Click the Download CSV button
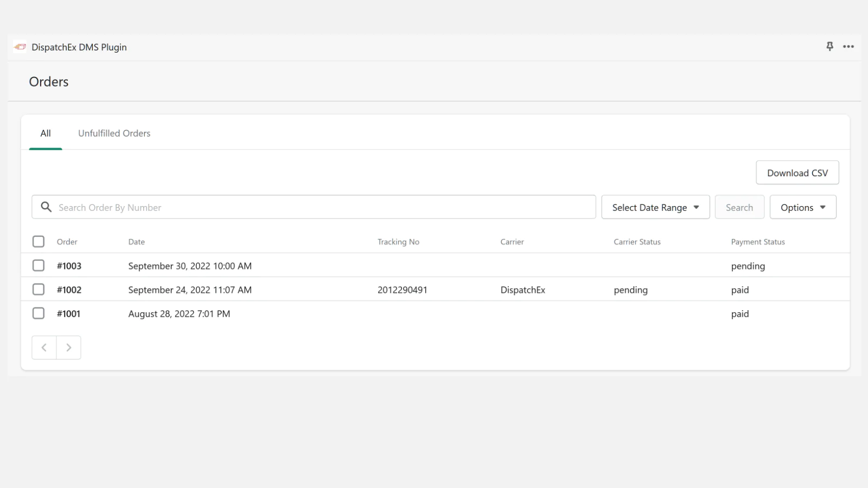868x488 pixels. 797,173
